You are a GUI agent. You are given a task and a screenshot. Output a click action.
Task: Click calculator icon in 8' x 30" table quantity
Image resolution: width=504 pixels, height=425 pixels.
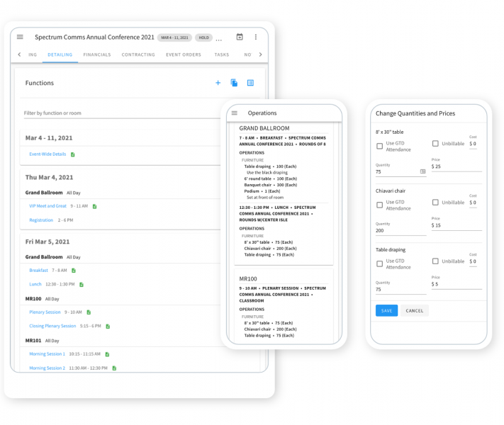point(422,171)
